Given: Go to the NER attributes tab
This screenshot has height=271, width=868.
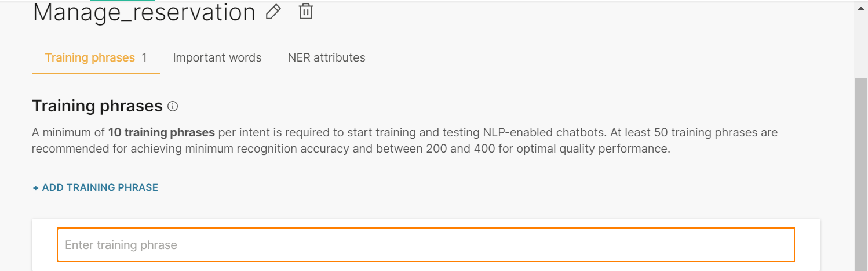Looking at the screenshot, I should coord(327,57).
